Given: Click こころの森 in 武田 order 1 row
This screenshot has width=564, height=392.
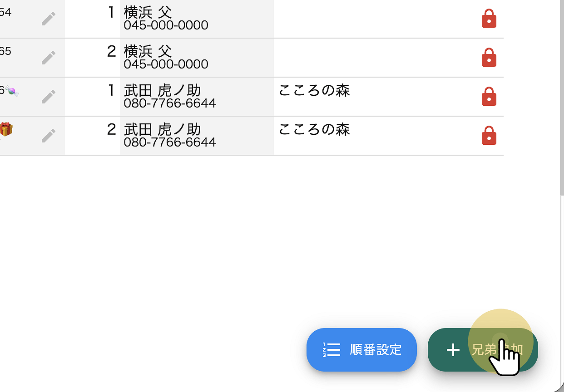Looking at the screenshot, I should [314, 90].
